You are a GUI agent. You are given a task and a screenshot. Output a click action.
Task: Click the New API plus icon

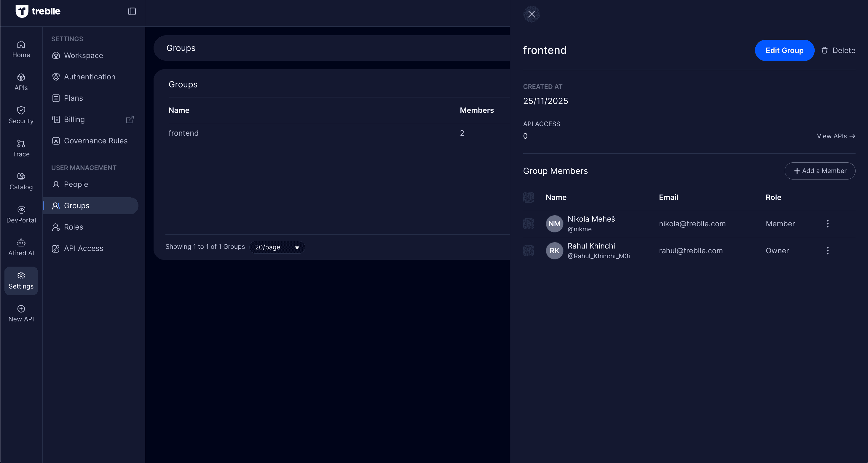click(x=21, y=309)
